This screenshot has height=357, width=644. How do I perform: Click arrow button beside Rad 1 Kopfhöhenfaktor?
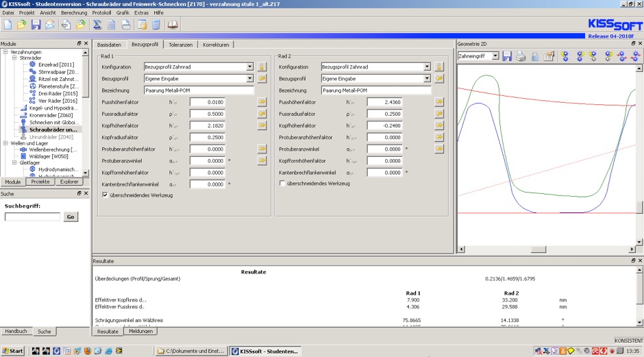pyautogui.click(x=262, y=125)
